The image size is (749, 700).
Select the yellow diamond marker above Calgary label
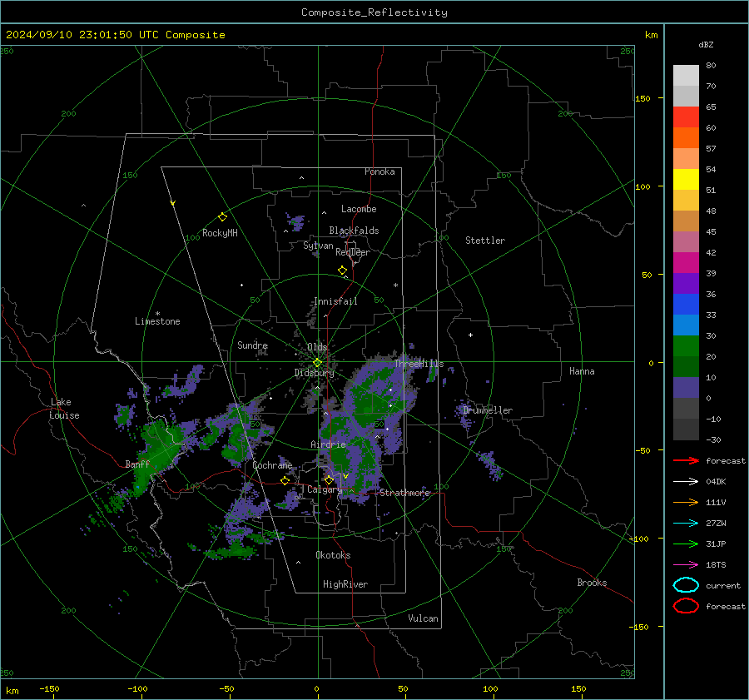pyautogui.click(x=329, y=479)
